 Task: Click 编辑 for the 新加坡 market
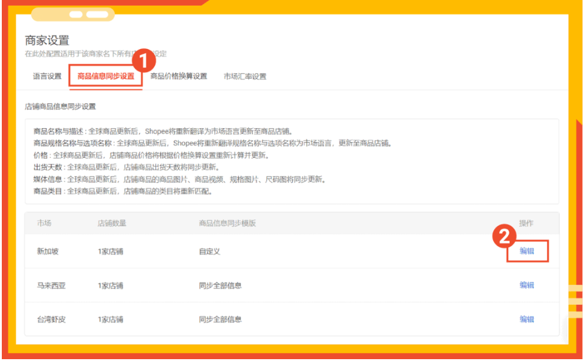[x=527, y=250]
